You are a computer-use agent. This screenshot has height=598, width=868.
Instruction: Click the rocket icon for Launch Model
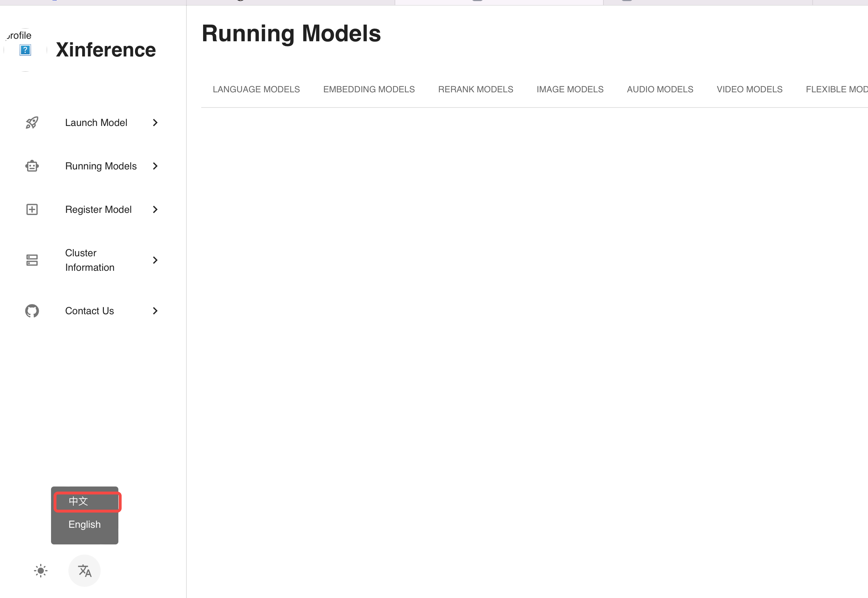coord(32,122)
